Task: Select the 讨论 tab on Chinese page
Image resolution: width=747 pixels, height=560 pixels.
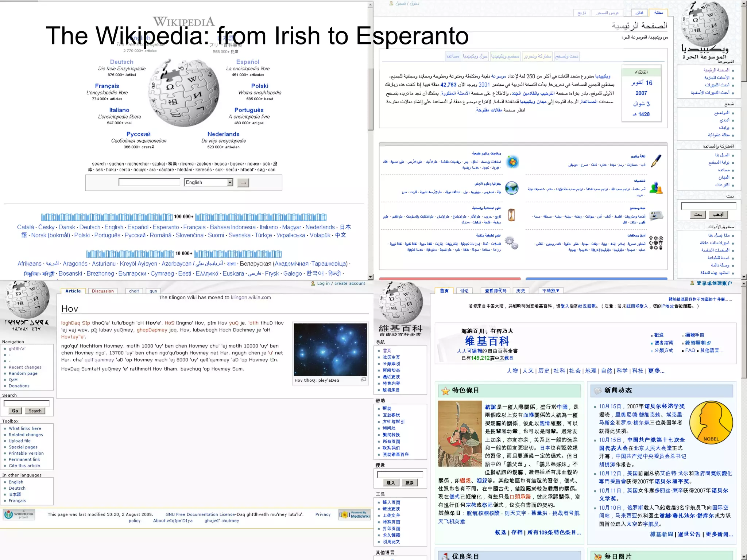Action: pos(464,291)
